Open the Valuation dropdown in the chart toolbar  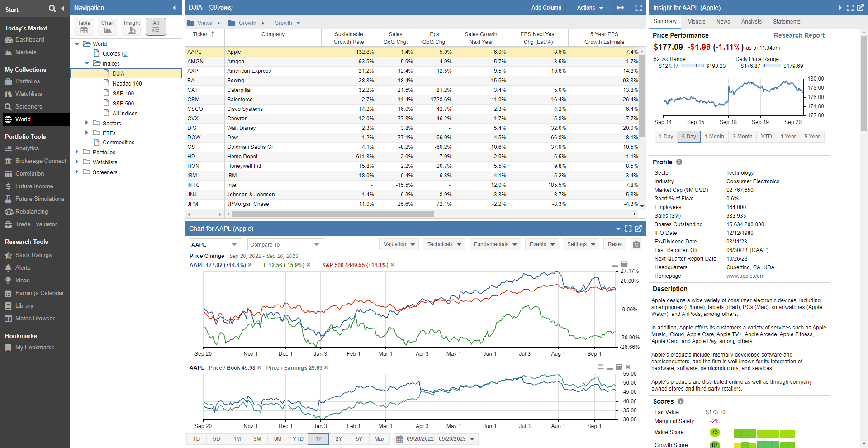click(x=399, y=244)
